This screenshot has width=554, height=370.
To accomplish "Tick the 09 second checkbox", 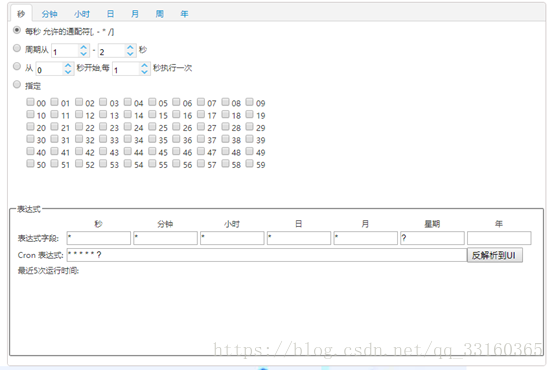I will click(x=250, y=102).
